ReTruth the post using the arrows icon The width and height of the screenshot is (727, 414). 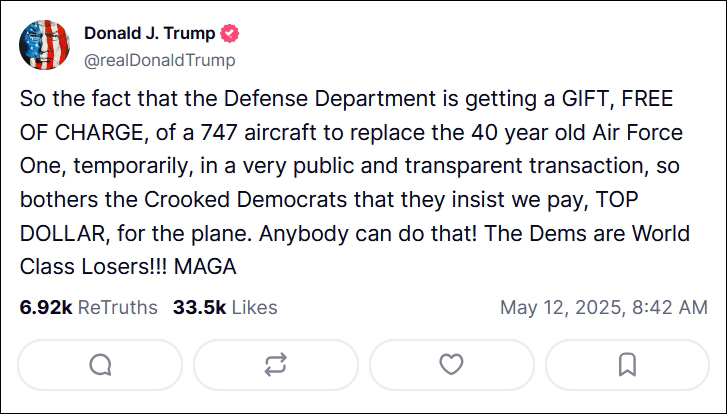(x=276, y=364)
